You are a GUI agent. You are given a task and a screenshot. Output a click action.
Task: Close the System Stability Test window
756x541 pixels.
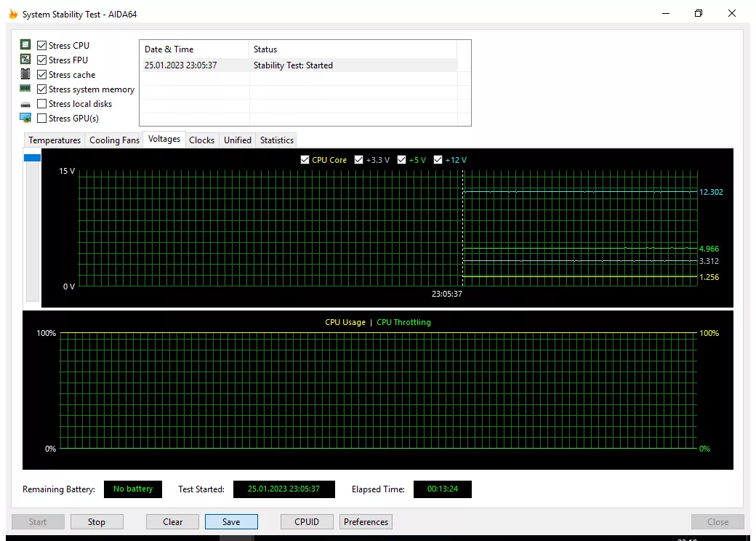[732, 14]
